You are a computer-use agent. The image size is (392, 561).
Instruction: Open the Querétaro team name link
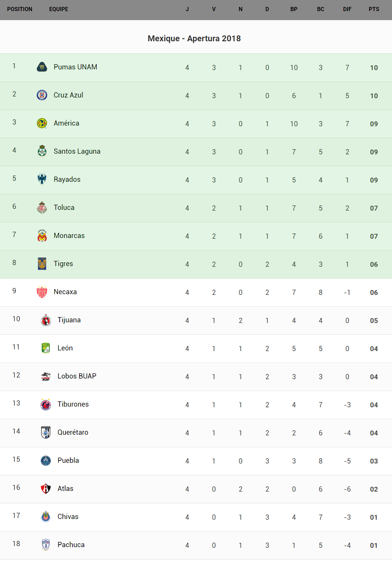(73, 432)
